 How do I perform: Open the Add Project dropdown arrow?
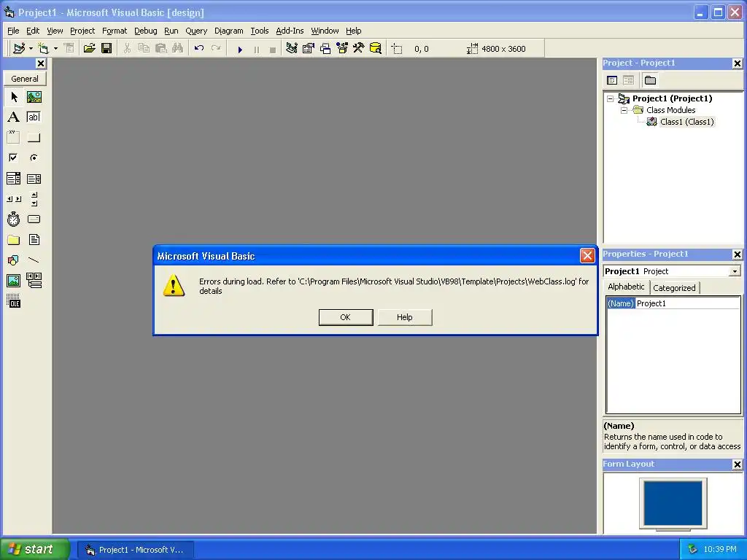[x=31, y=49]
